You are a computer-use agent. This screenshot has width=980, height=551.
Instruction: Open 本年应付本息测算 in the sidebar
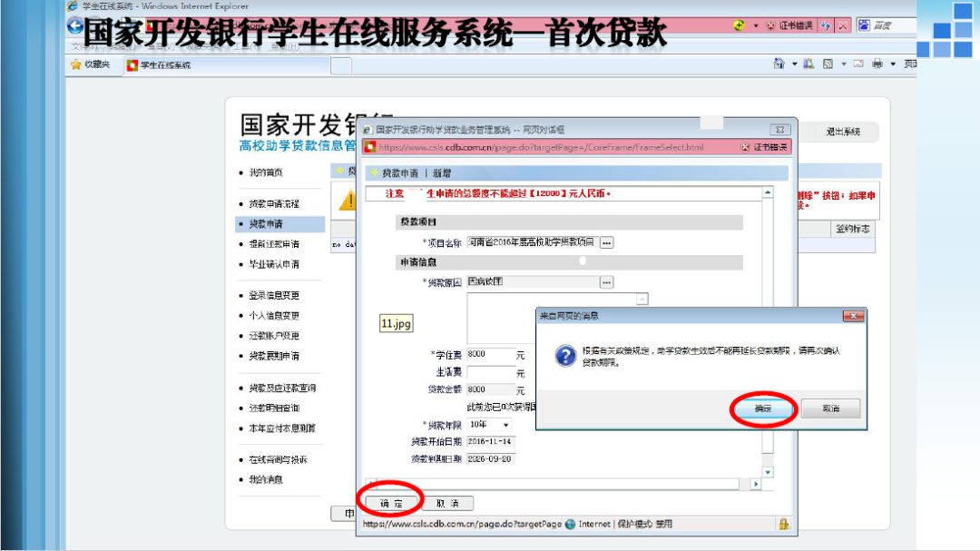[282, 428]
